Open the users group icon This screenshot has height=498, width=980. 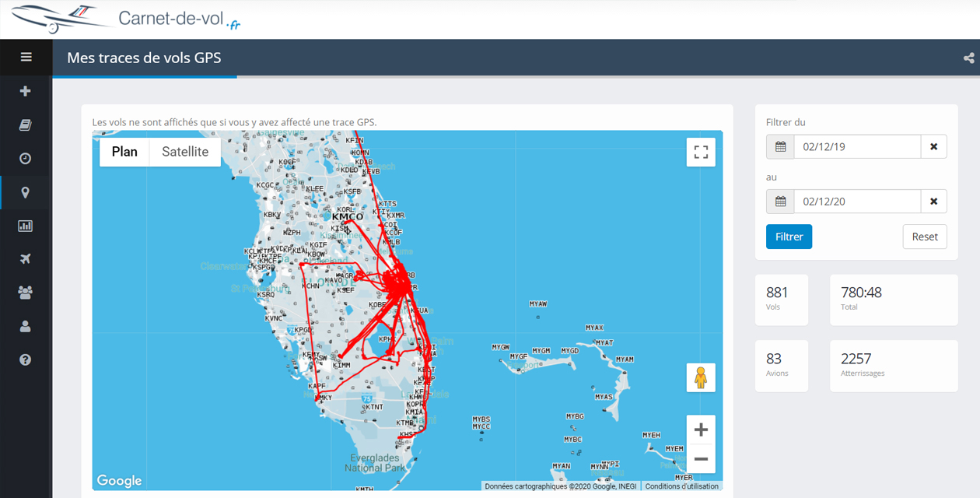(26, 293)
